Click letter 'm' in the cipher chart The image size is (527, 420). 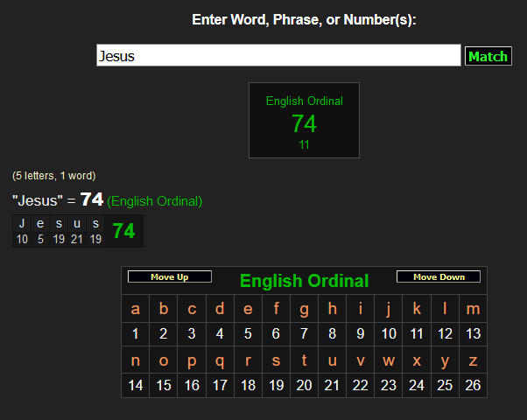click(473, 309)
